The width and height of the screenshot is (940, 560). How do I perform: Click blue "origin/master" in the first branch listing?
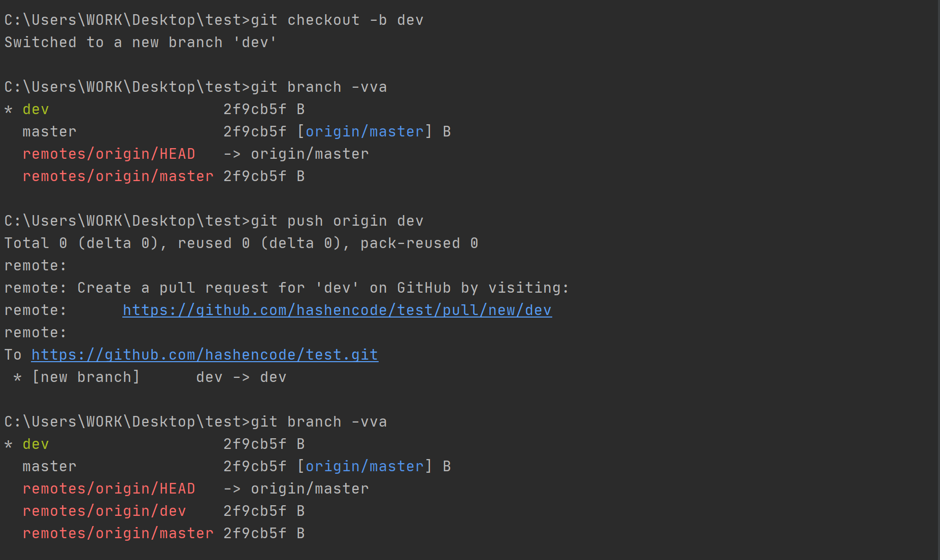coord(364,132)
